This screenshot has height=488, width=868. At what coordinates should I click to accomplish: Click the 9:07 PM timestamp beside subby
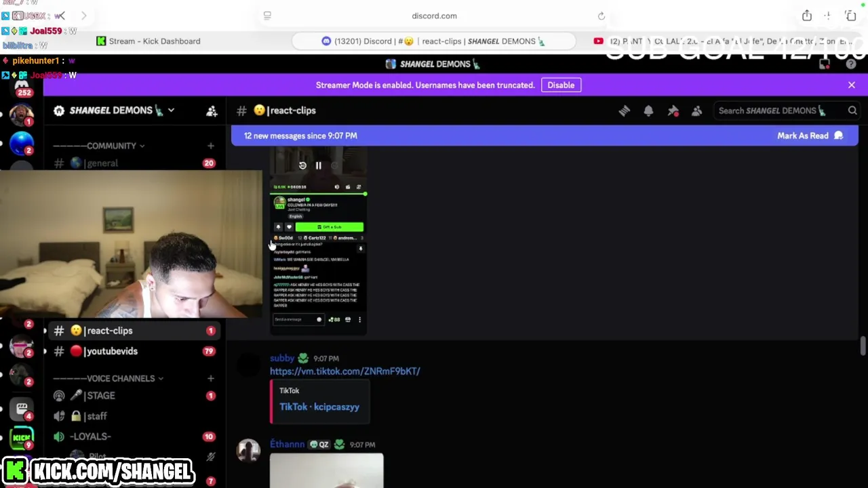point(326,359)
